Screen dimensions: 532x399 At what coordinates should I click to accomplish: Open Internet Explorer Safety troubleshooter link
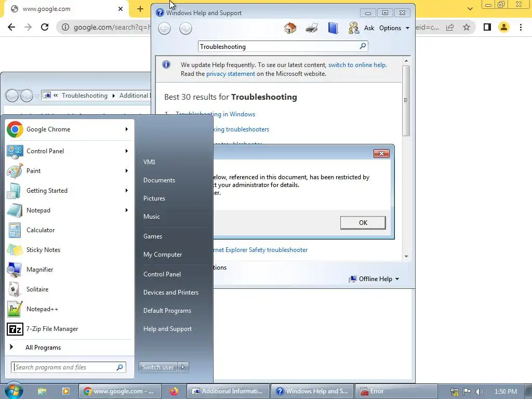pyautogui.click(x=261, y=250)
